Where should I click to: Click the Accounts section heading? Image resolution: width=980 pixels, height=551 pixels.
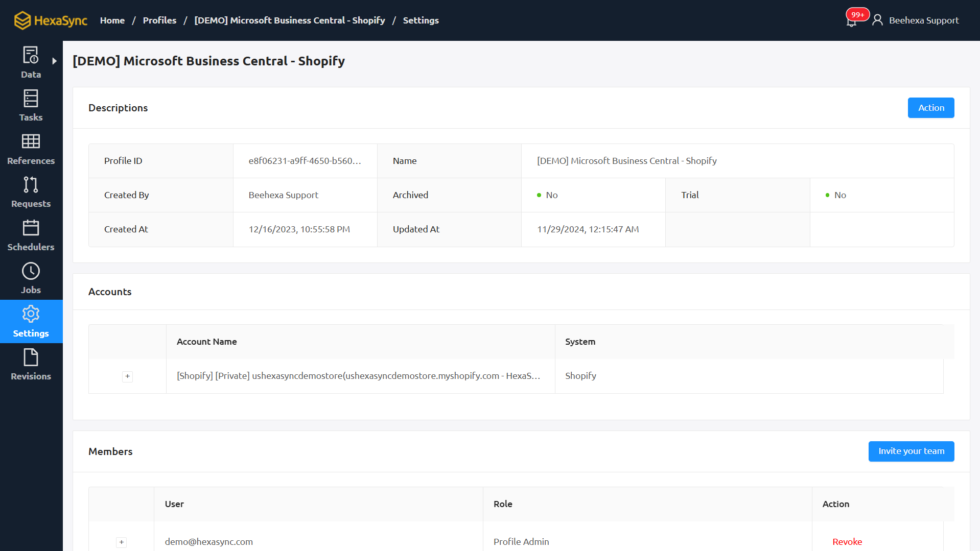pyautogui.click(x=110, y=292)
